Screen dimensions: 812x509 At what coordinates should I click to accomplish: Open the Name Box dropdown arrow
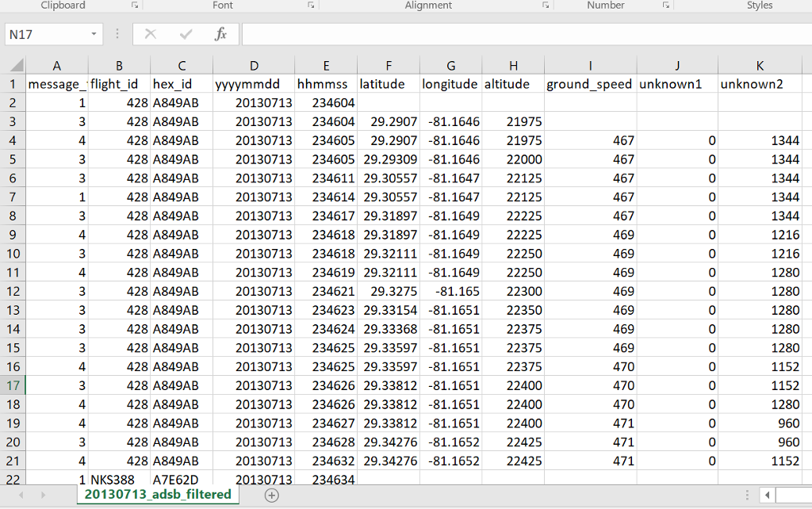point(94,34)
